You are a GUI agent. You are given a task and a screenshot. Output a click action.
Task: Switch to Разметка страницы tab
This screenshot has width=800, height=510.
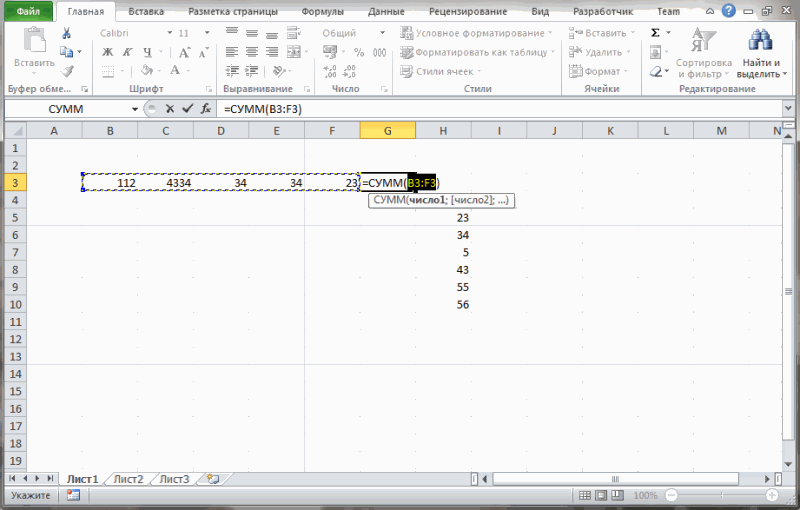pyautogui.click(x=233, y=11)
